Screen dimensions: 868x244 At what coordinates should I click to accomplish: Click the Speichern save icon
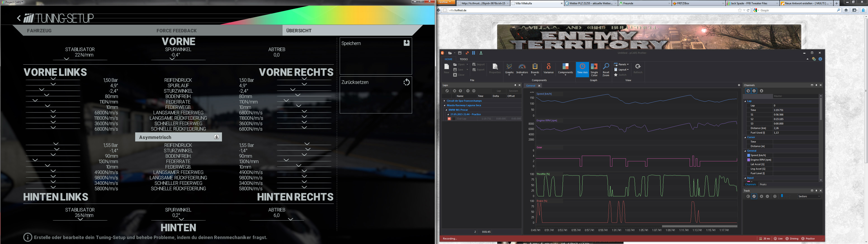click(406, 43)
